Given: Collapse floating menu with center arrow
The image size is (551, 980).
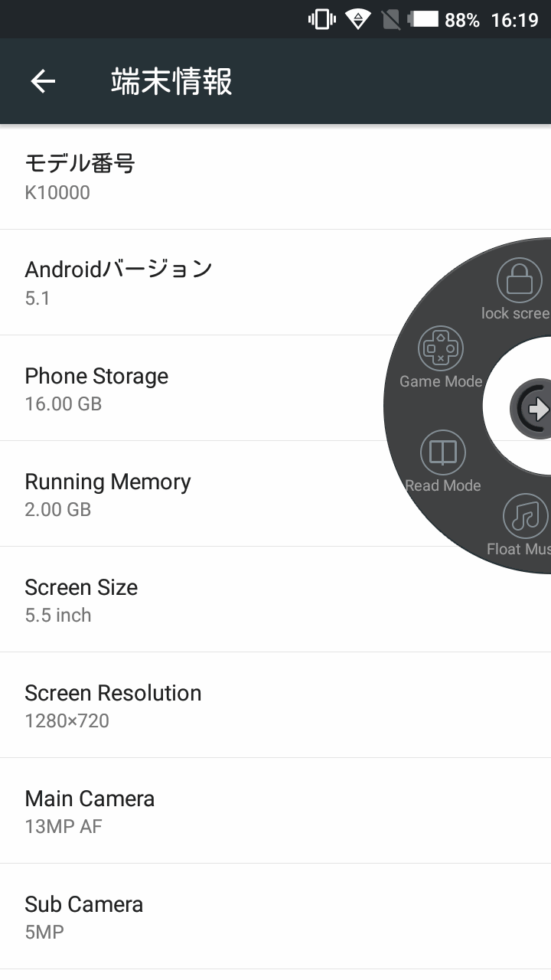Looking at the screenshot, I should point(534,409).
